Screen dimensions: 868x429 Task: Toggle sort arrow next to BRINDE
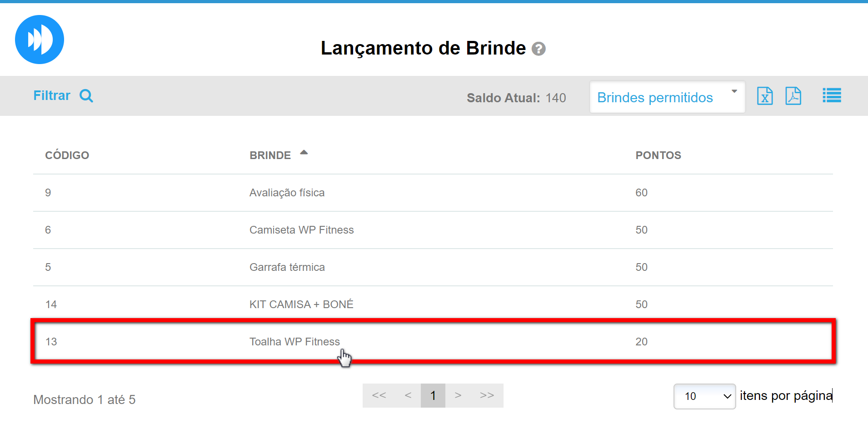pos(304,153)
